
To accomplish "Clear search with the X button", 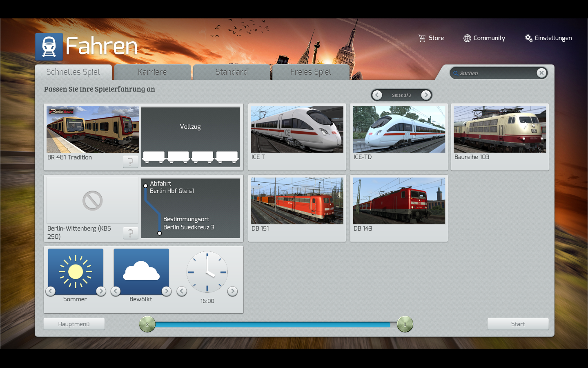I will click(541, 73).
